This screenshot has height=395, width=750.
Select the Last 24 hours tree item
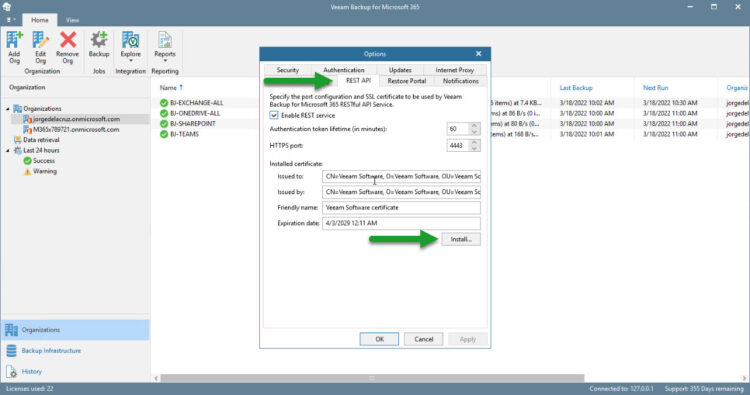[41, 150]
